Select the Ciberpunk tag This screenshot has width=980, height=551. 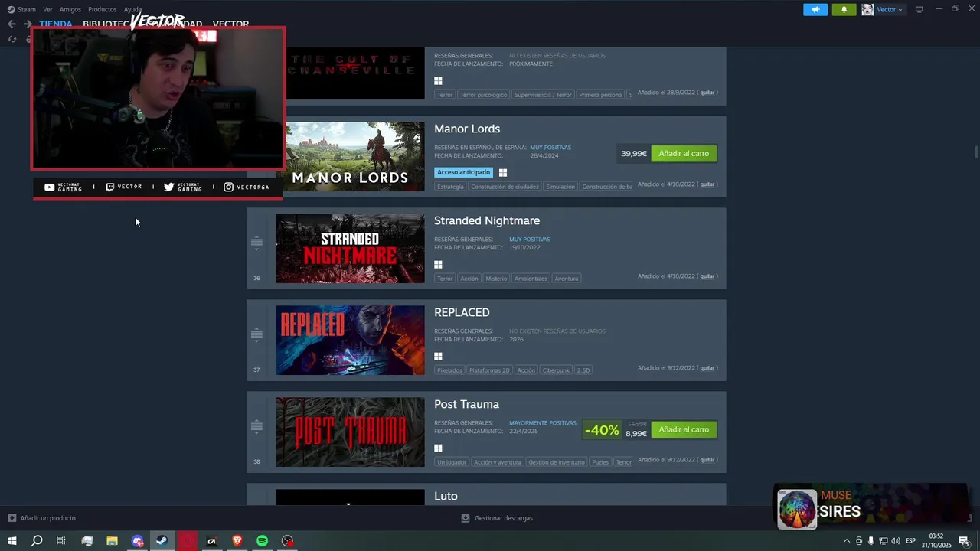(x=556, y=370)
